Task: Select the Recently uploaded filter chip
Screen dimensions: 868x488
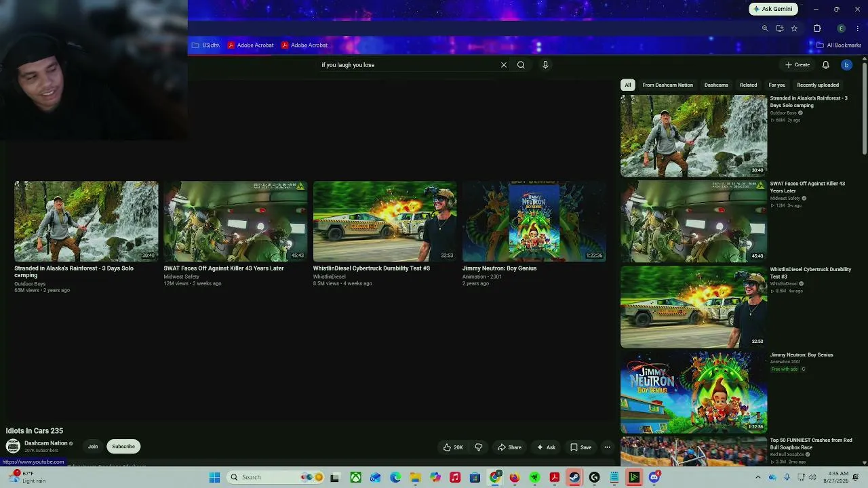Action: [x=818, y=85]
